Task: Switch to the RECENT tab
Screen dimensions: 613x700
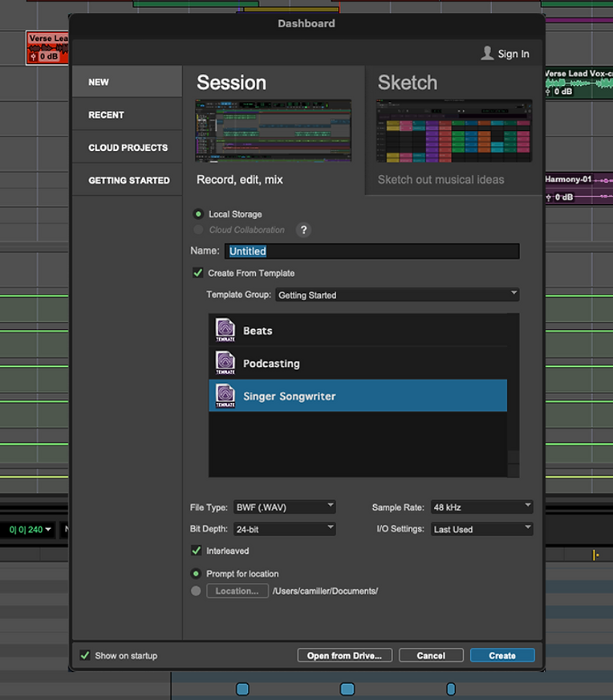Action: tap(127, 115)
